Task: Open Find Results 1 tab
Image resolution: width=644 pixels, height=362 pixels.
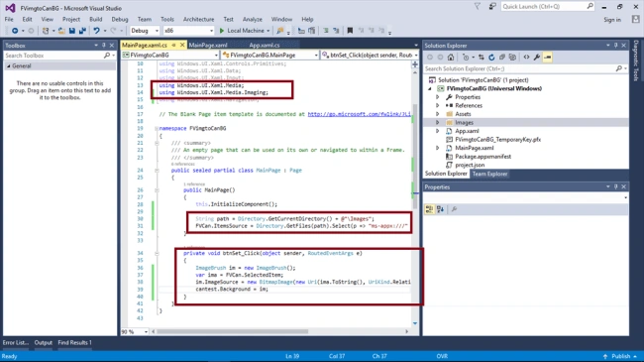Action: (x=74, y=342)
